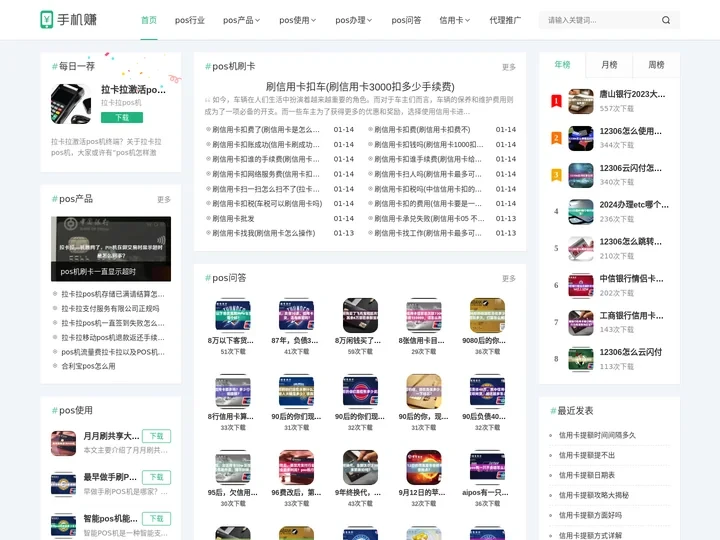This screenshot has height=540, width=720.
Task: Open article 拉卡拉移动pos机退款返还手续
Action: pyautogui.click(x=113, y=338)
